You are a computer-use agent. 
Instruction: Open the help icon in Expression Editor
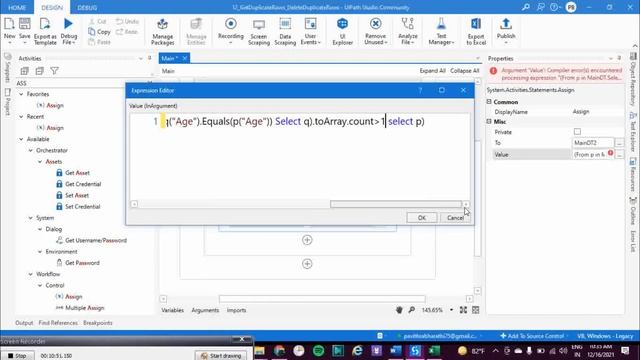click(x=420, y=90)
